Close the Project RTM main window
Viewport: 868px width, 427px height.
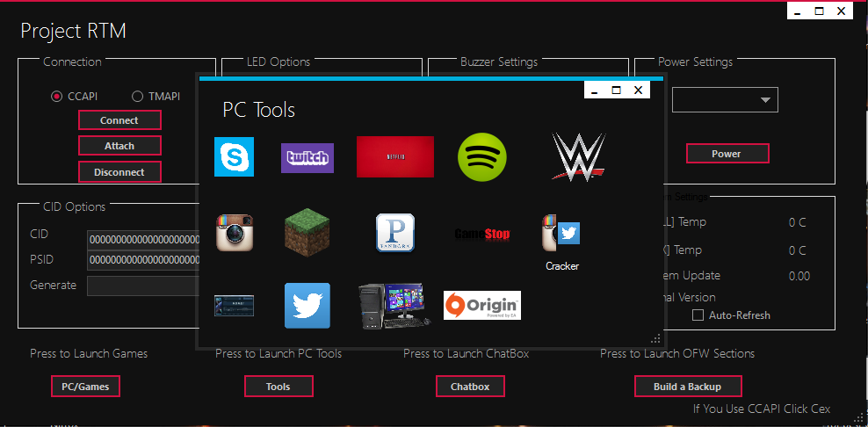click(842, 11)
